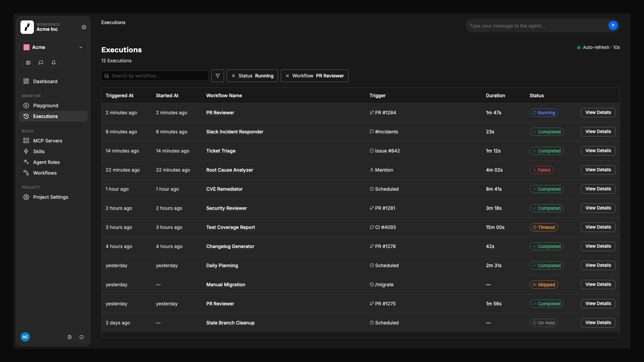
Task: Open the Changelog Generator workflow link
Action: click(x=230, y=246)
